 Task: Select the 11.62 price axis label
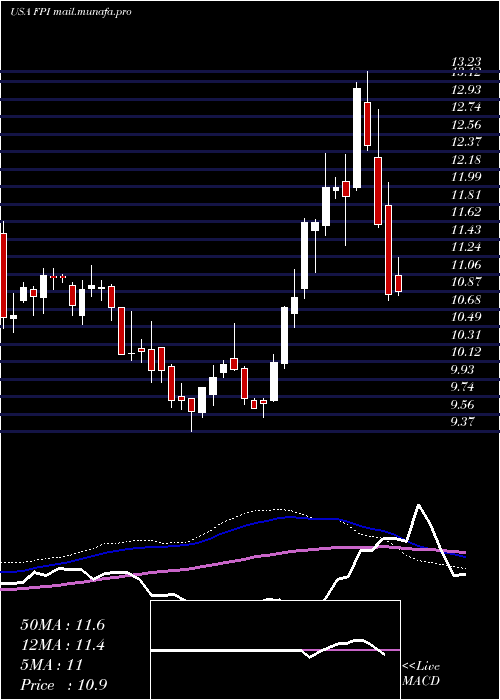[467, 212]
